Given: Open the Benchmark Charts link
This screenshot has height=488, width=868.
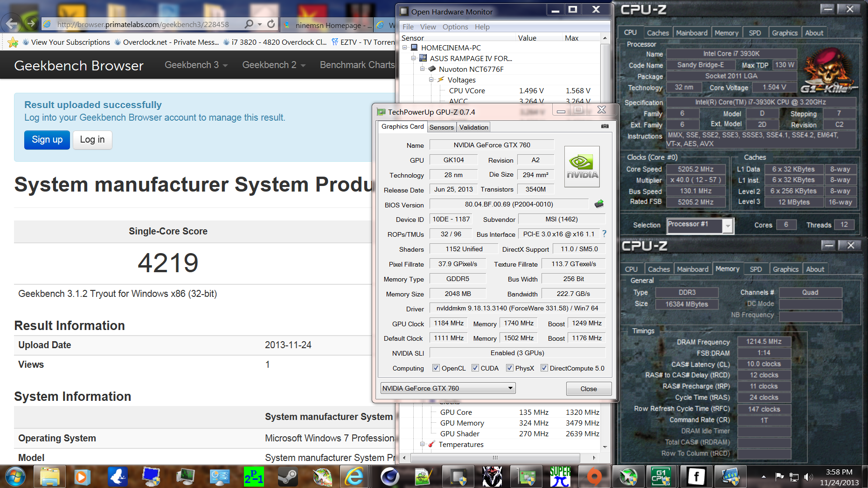Looking at the screenshot, I should point(357,65).
